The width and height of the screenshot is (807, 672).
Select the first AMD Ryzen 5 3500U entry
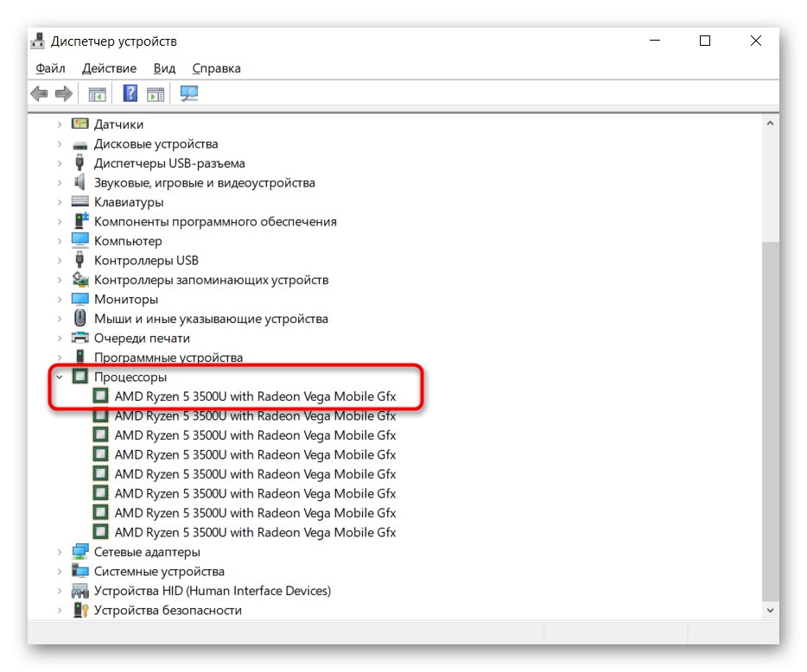tap(255, 396)
